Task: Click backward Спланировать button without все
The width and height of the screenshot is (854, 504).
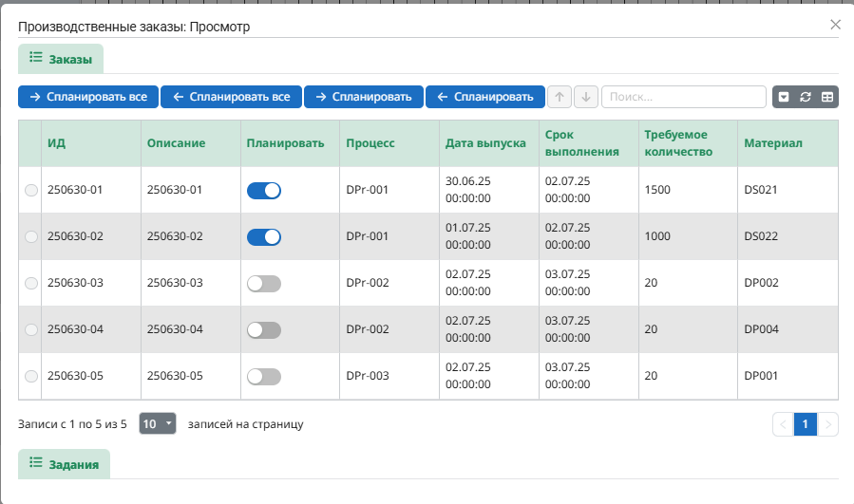Action: tap(485, 97)
